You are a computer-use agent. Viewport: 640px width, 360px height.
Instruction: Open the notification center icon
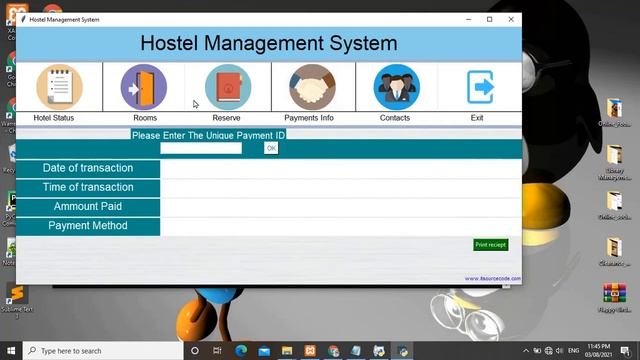pyautogui.click(x=625, y=351)
